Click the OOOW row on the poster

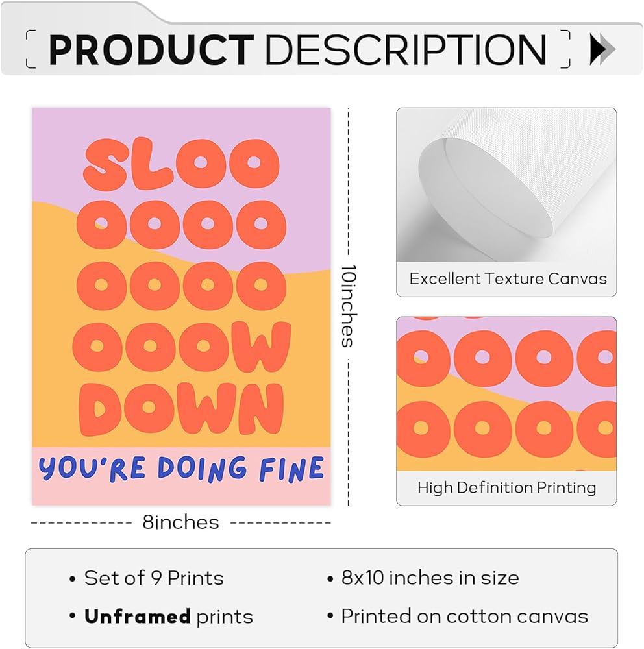[181, 347]
